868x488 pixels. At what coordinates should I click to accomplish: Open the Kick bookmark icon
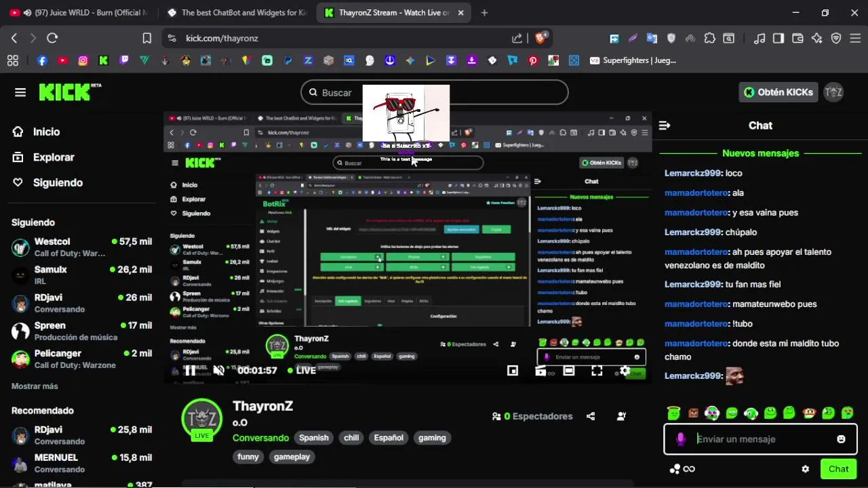coord(103,60)
